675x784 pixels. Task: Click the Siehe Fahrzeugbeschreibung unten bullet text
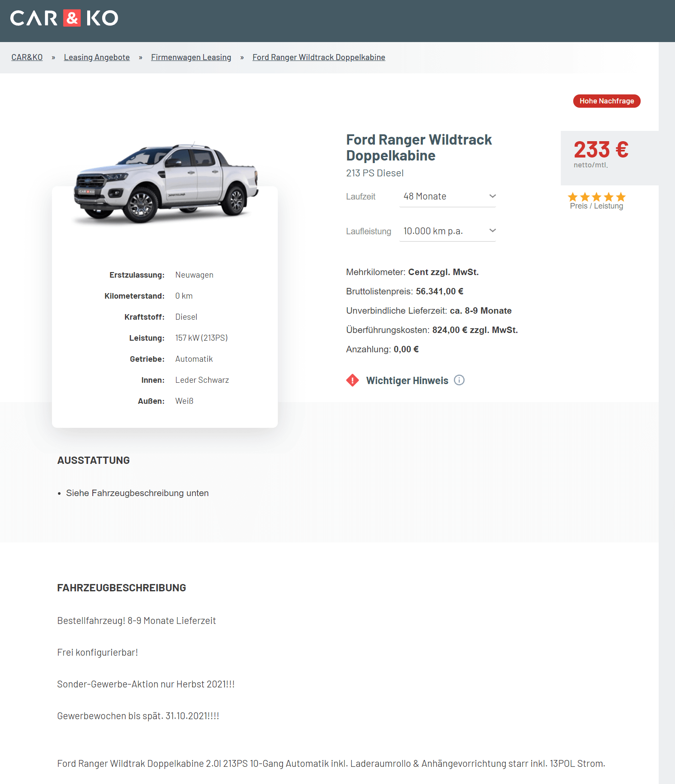pyautogui.click(x=137, y=493)
